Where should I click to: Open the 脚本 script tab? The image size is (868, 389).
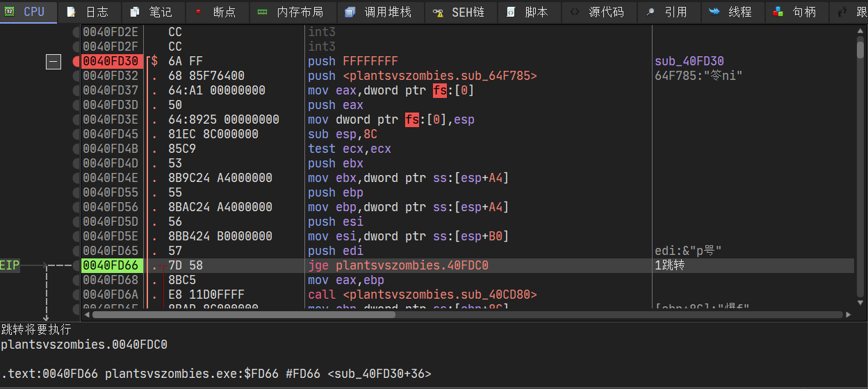tap(528, 12)
